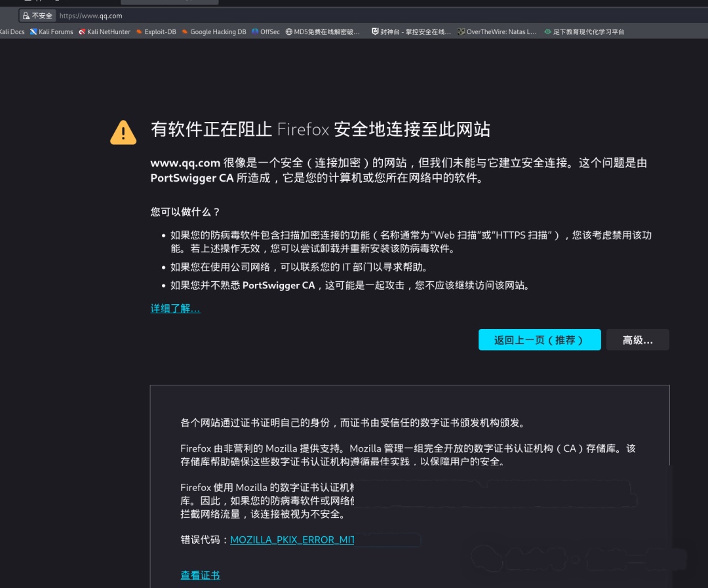Open the Kali Docs bookmark

(x=12, y=31)
